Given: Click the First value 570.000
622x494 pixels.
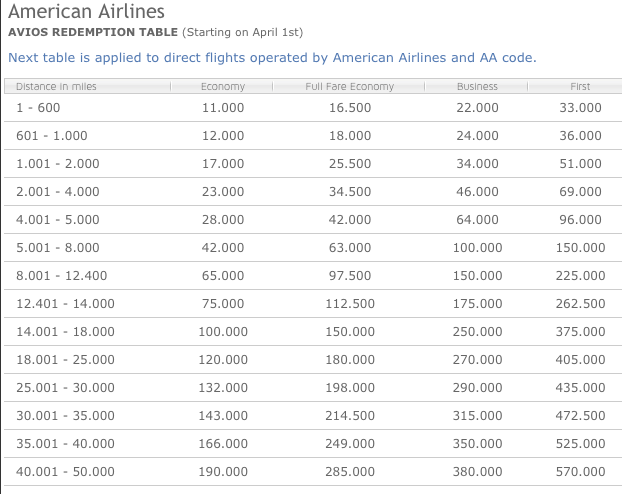Looking at the screenshot, I should coord(580,471).
